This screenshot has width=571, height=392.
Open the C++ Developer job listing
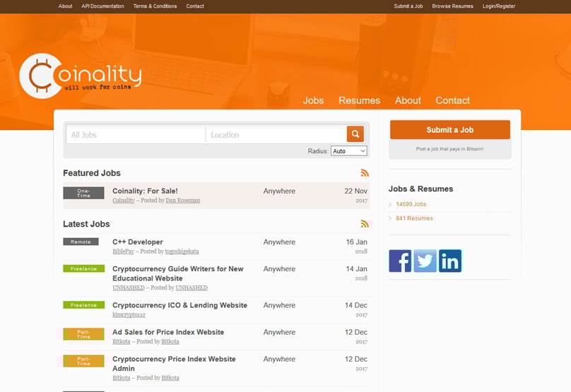pyautogui.click(x=138, y=242)
